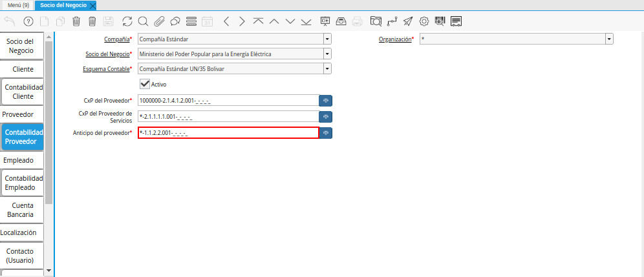The image size is (644, 277).
Task: Click the Esquema Contable field label link
Action: (106, 68)
